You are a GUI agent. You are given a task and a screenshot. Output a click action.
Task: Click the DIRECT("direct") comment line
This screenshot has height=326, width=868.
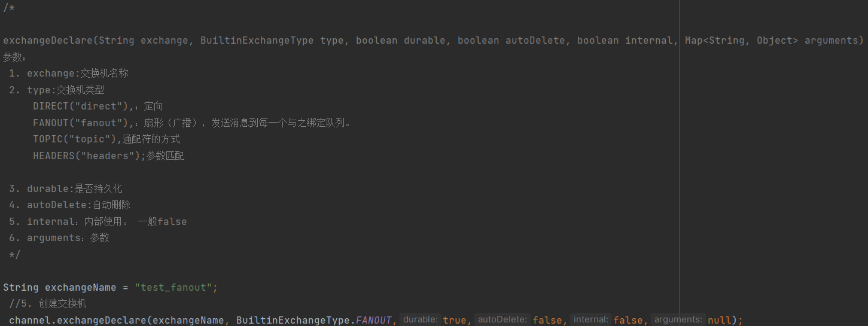98,106
